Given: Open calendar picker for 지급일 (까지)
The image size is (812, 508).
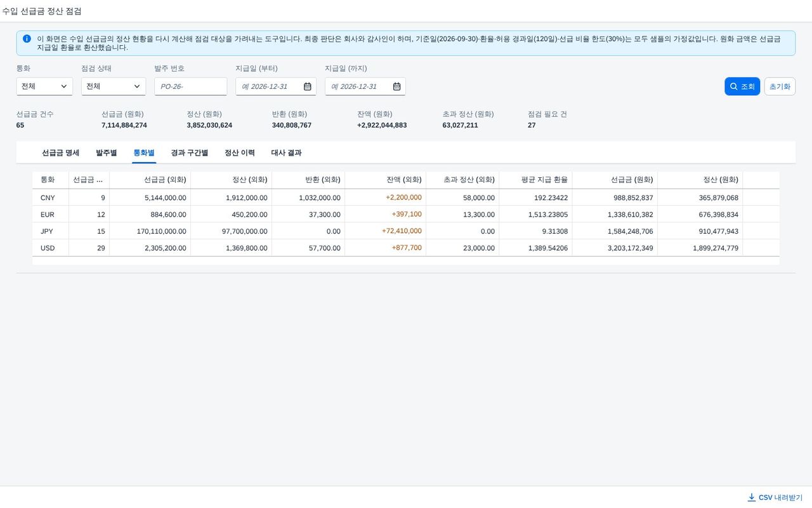Looking at the screenshot, I should 396,86.
